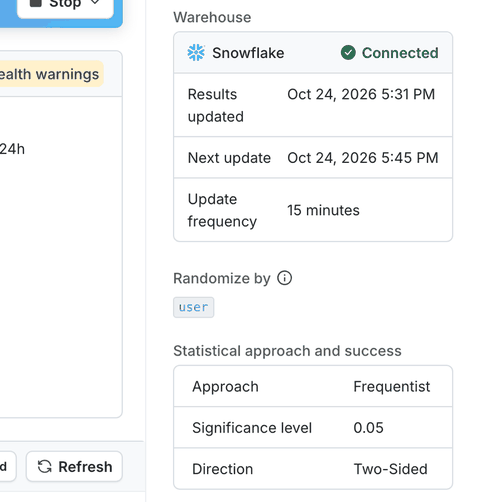Click the 15 minutes update frequency value

click(323, 210)
